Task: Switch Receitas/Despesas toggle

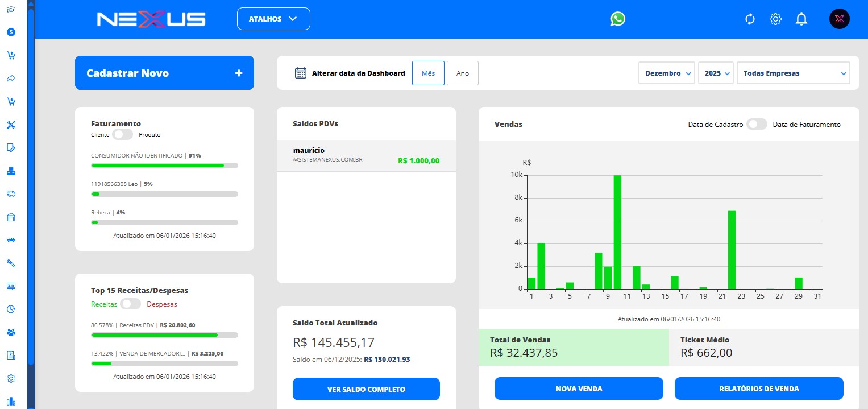Action: (x=131, y=304)
